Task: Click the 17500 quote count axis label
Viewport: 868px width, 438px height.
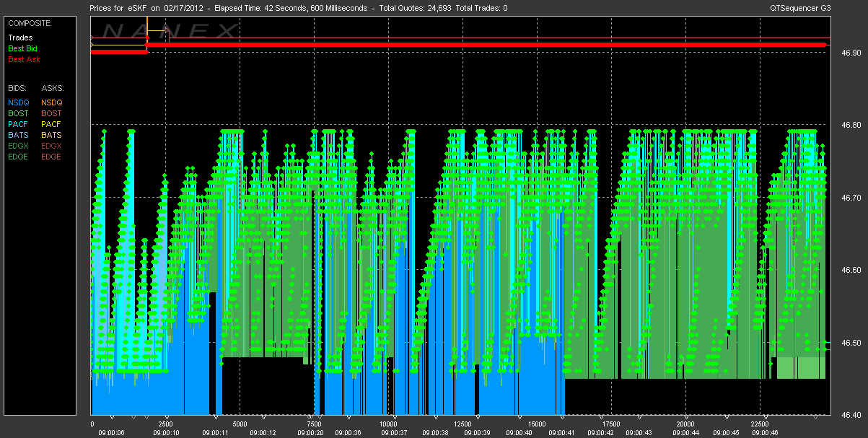Action: (x=611, y=424)
